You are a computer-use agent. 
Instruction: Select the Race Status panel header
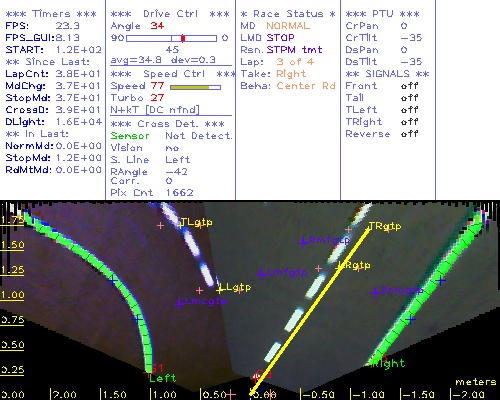pos(288,14)
